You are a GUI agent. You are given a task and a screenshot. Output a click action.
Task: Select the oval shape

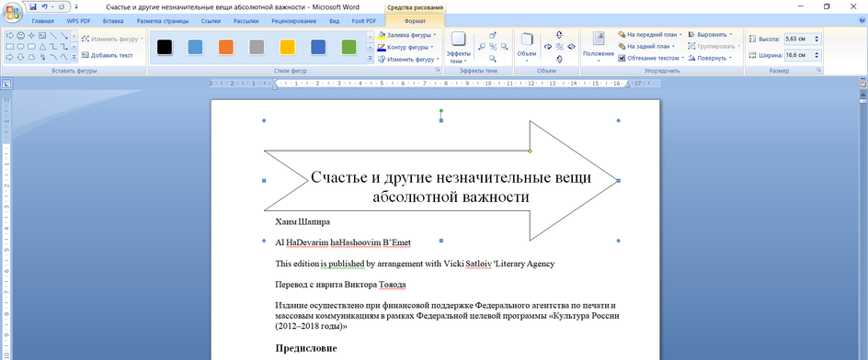[20, 47]
